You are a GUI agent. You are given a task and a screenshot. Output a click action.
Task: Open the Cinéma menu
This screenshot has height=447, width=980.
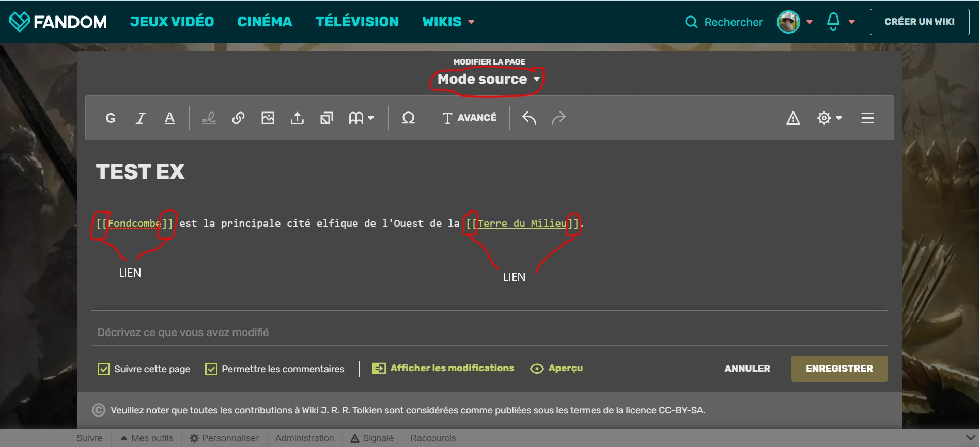(x=265, y=22)
